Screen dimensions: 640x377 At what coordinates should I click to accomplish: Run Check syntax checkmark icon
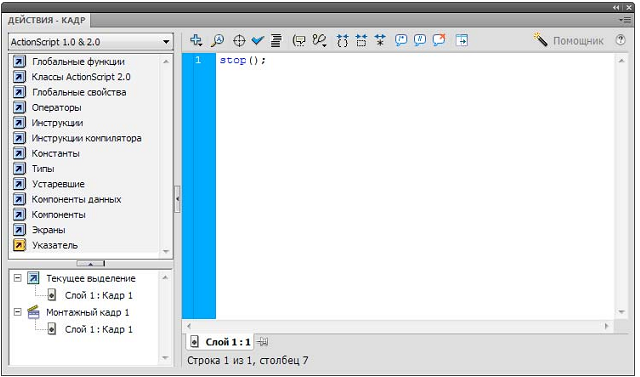(x=258, y=40)
